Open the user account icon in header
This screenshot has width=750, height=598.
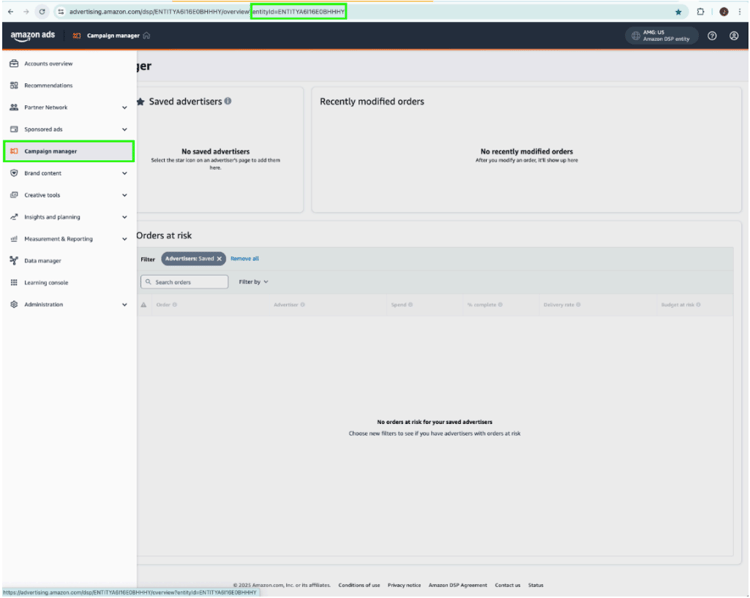coord(733,35)
